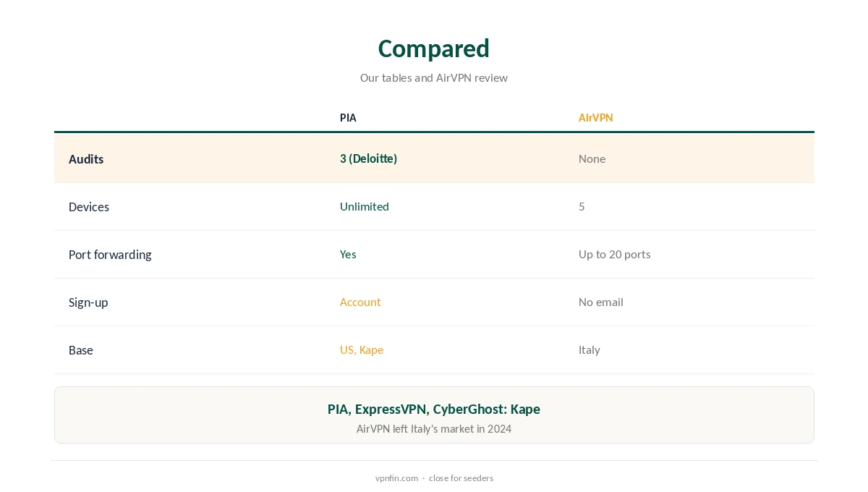This screenshot has width=868, height=492.
Task: Click the 'Unlimited' devices value
Action: point(364,206)
